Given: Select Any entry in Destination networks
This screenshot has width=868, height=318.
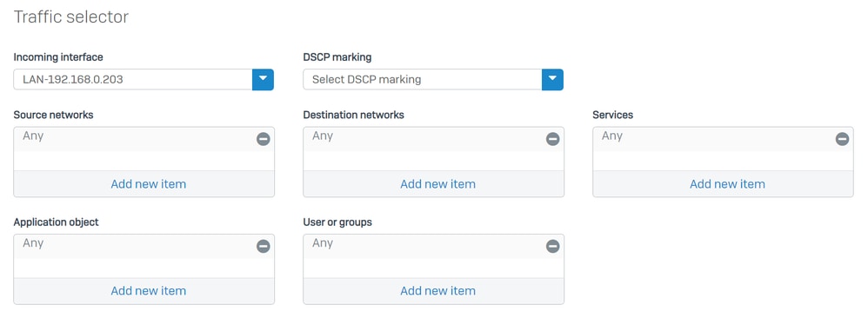Looking at the screenshot, I should pyautogui.click(x=323, y=136).
